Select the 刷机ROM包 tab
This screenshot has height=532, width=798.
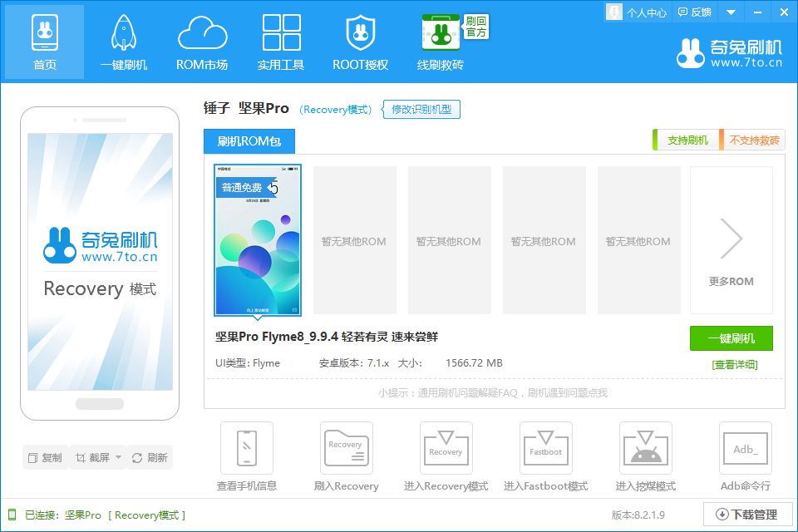pyautogui.click(x=249, y=141)
